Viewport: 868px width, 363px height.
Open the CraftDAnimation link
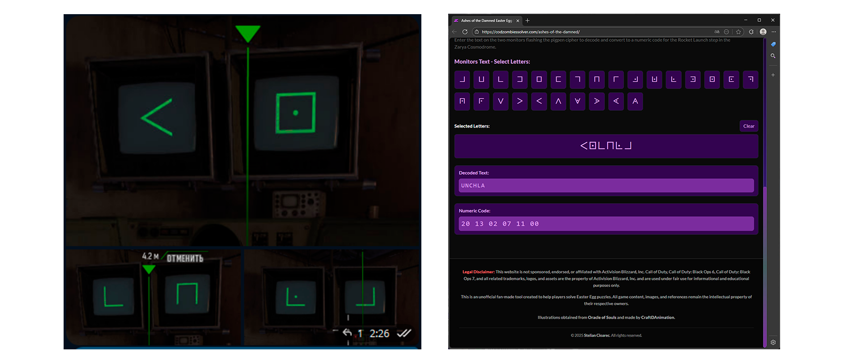658,318
